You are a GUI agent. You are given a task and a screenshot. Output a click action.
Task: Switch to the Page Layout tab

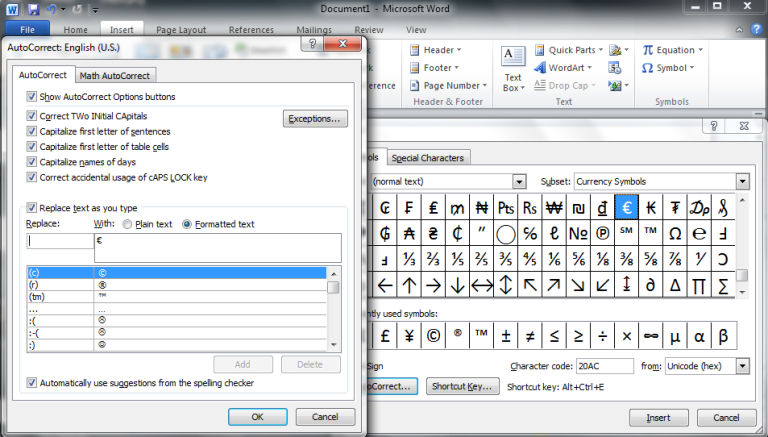(181, 30)
